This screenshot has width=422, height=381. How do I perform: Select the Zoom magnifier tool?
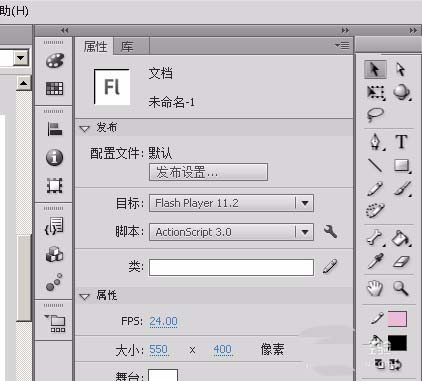pos(400,288)
